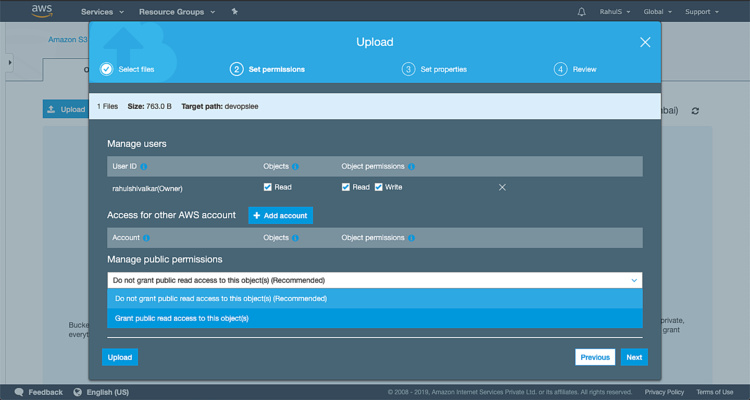
Task: Click info icon next to User ID
Action: (145, 166)
